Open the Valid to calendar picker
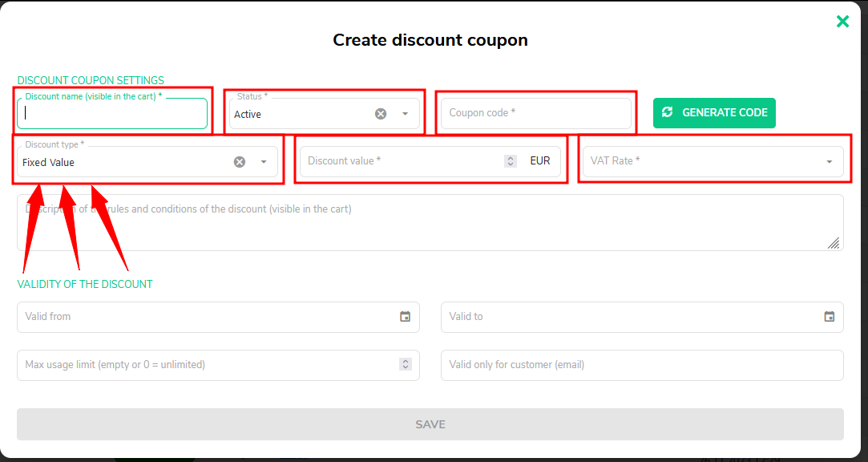 coord(830,316)
